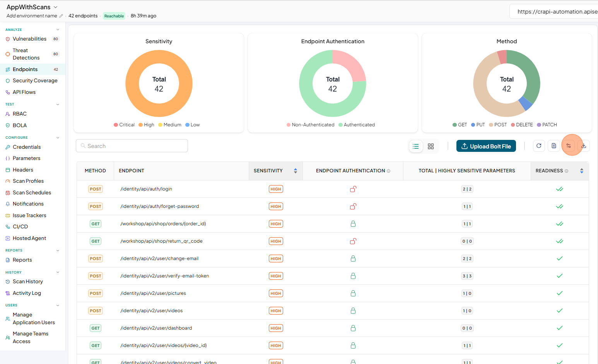The height and width of the screenshot is (364, 598).
Task: Click Add environment name link
Action: [x=32, y=16]
